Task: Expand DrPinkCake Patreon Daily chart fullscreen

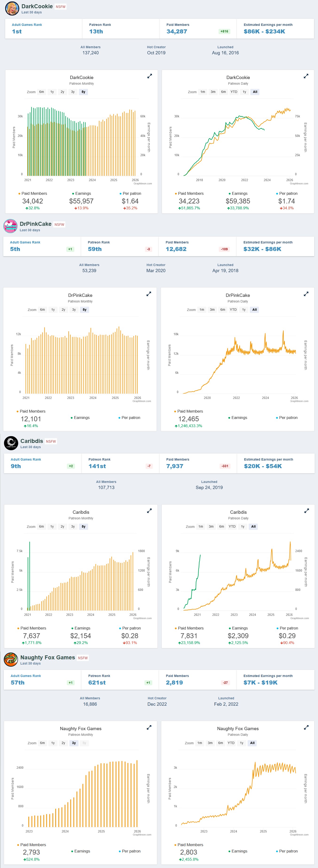Action: pos(306,294)
